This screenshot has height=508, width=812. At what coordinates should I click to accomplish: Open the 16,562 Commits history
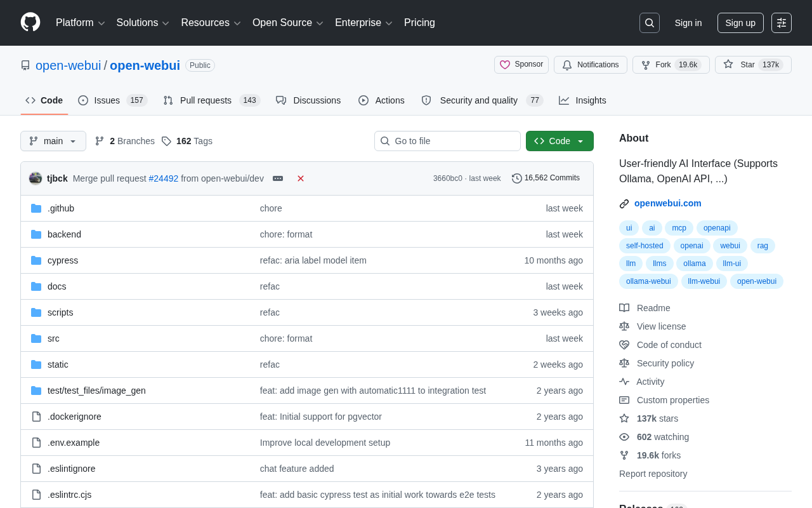coord(546,178)
